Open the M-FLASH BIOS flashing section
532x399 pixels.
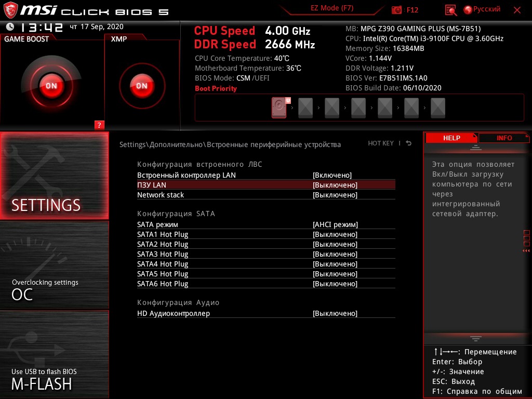[x=54, y=354]
